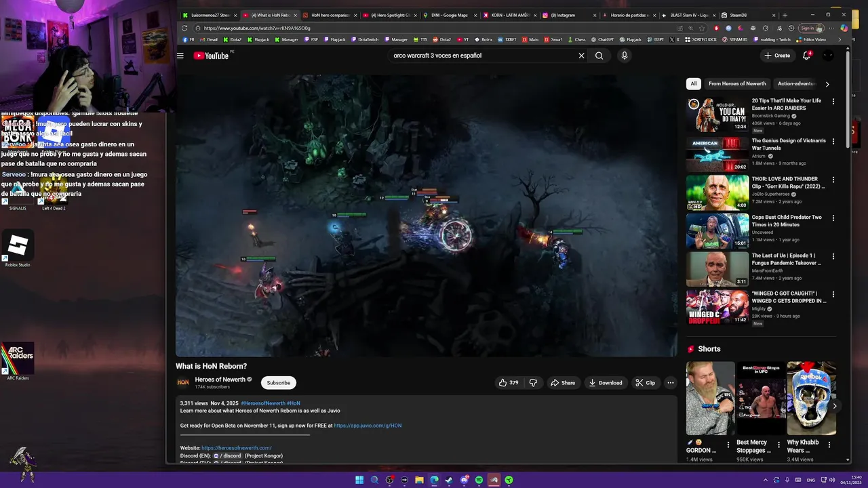Open the Windows Start menu
The image size is (868, 488).
pos(359,480)
